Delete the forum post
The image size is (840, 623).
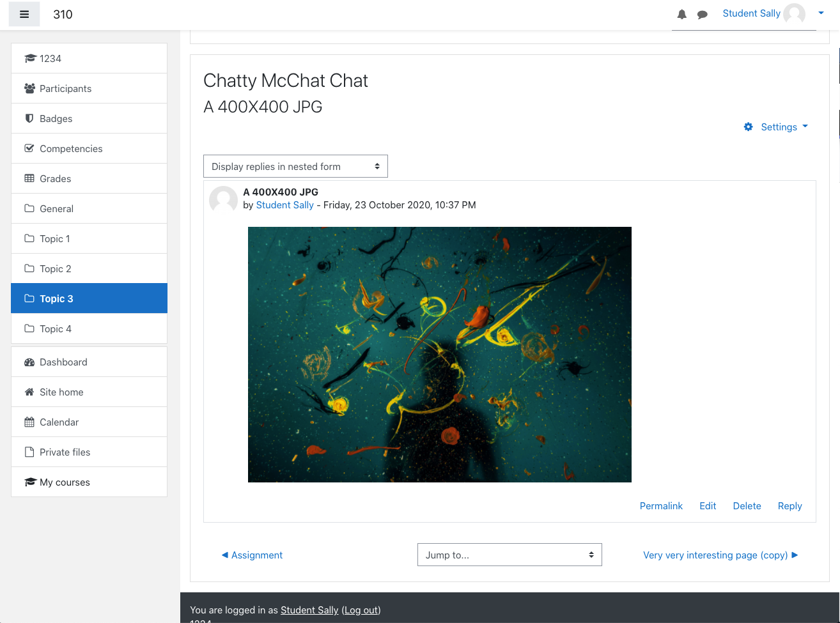[747, 505]
